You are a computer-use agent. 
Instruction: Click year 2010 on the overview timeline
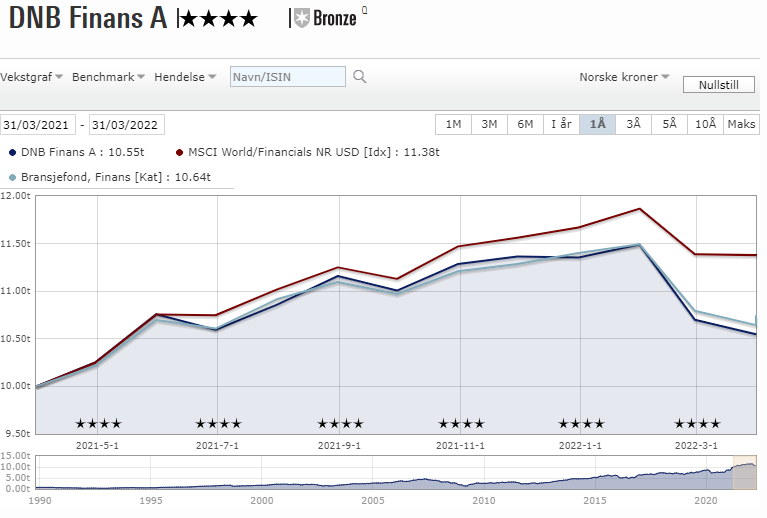(x=484, y=500)
